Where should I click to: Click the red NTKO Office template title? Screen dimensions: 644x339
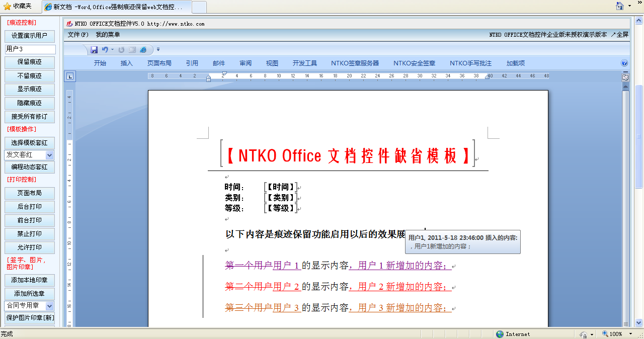348,155
